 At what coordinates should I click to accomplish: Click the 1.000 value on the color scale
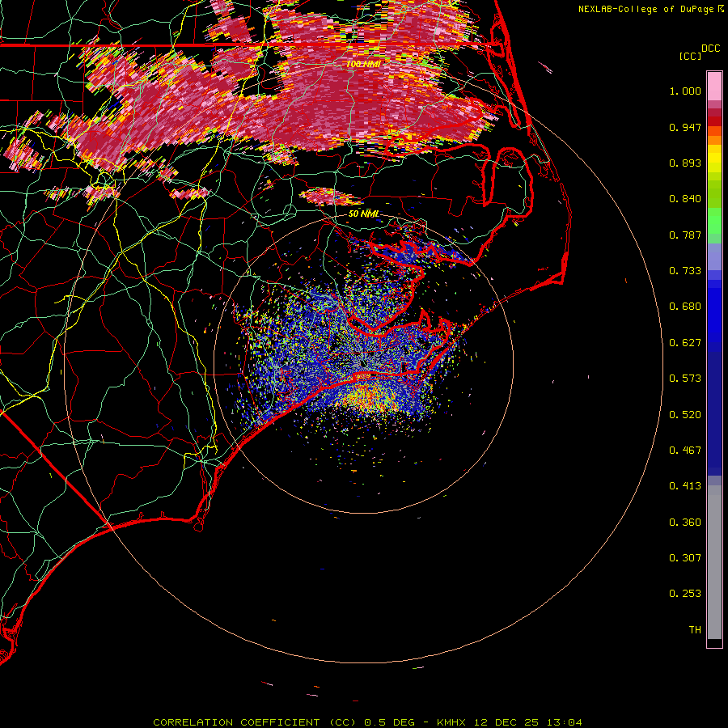click(x=685, y=91)
